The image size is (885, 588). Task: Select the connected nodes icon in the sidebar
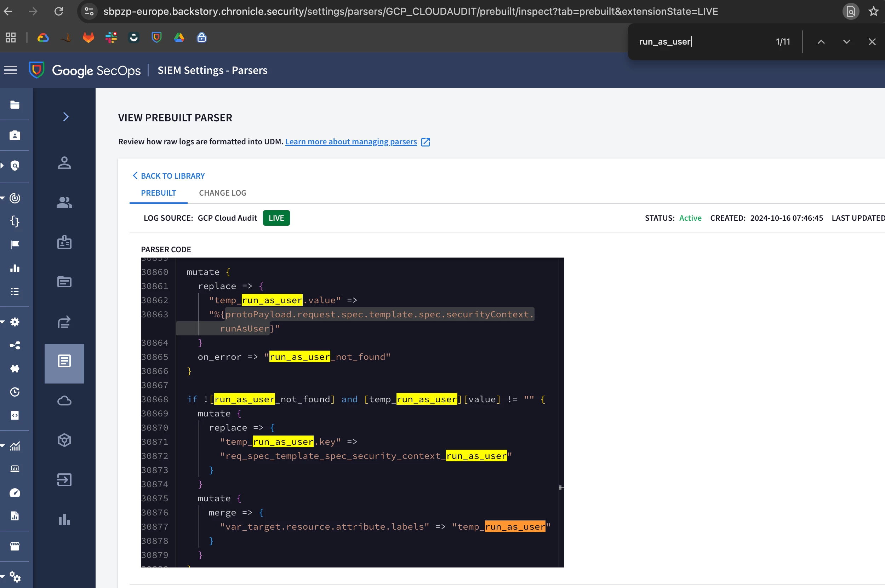[x=15, y=345]
